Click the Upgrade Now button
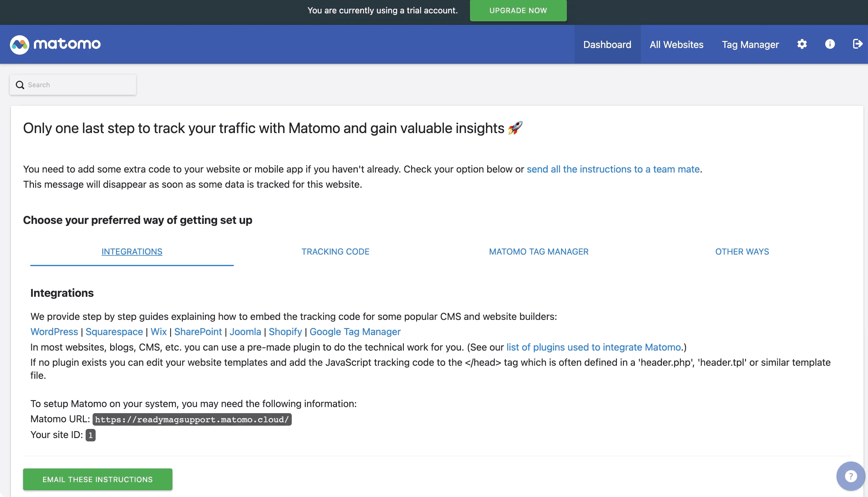868x497 pixels. [518, 11]
